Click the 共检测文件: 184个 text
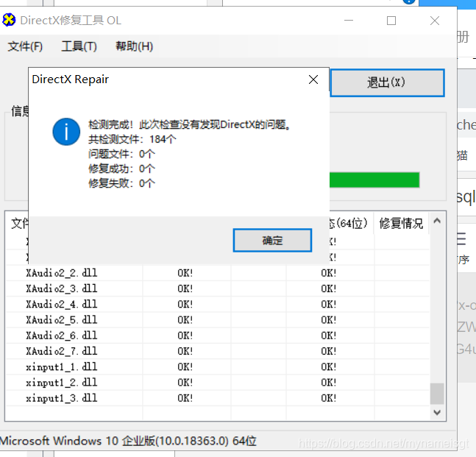 click(x=132, y=139)
